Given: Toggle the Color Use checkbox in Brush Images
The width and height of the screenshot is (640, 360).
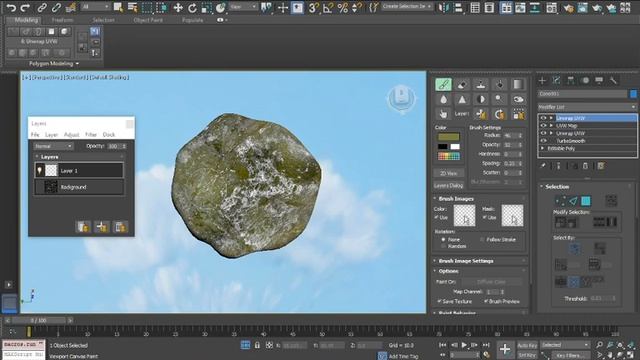Looking at the screenshot, I should (x=436, y=218).
